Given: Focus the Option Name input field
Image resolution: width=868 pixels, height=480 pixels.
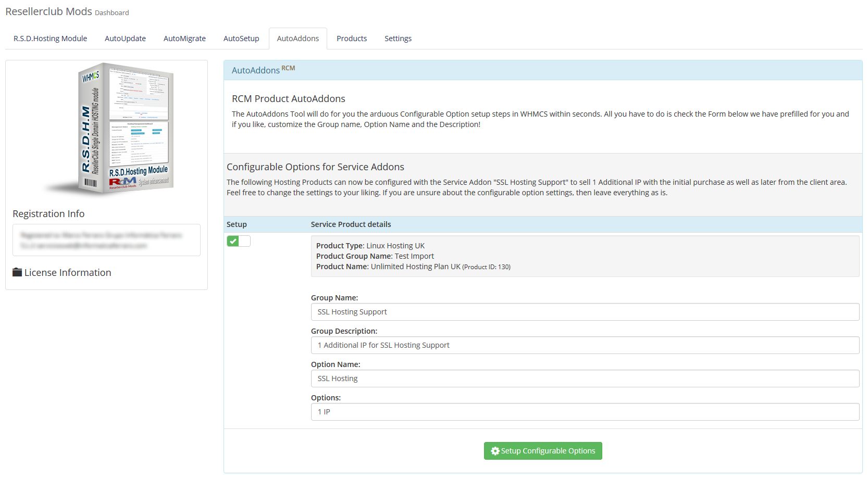Looking at the screenshot, I should [585, 378].
